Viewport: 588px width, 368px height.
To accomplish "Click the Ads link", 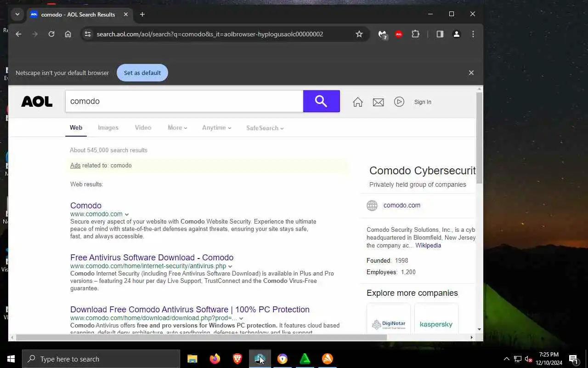I will (75, 166).
